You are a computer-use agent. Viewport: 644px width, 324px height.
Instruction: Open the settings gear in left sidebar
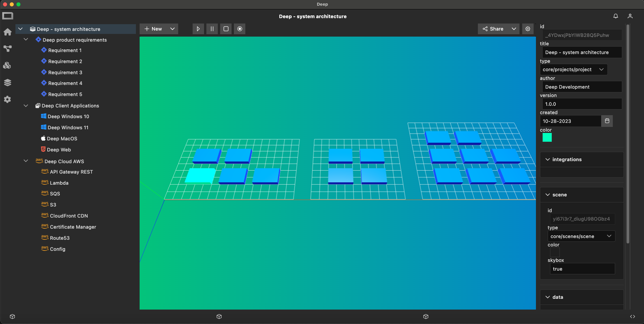coord(7,99)
